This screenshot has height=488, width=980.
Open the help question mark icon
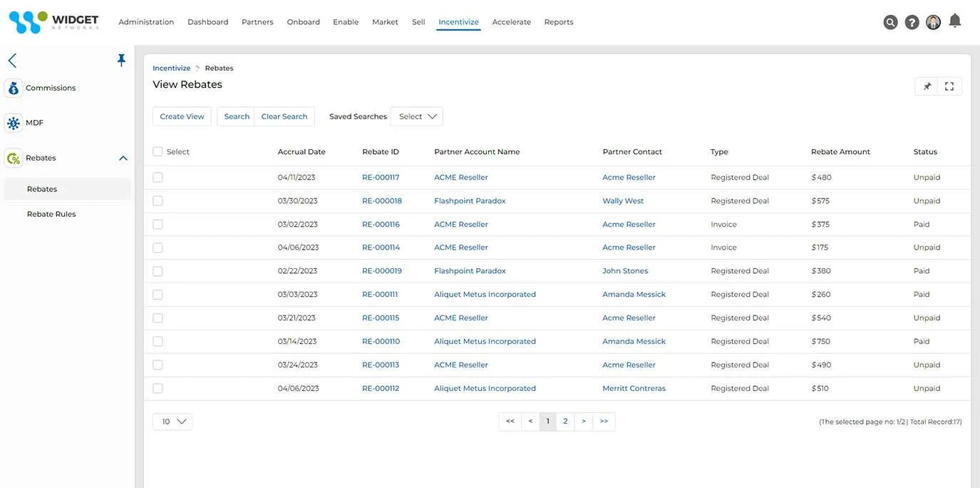tap(912, 22)
